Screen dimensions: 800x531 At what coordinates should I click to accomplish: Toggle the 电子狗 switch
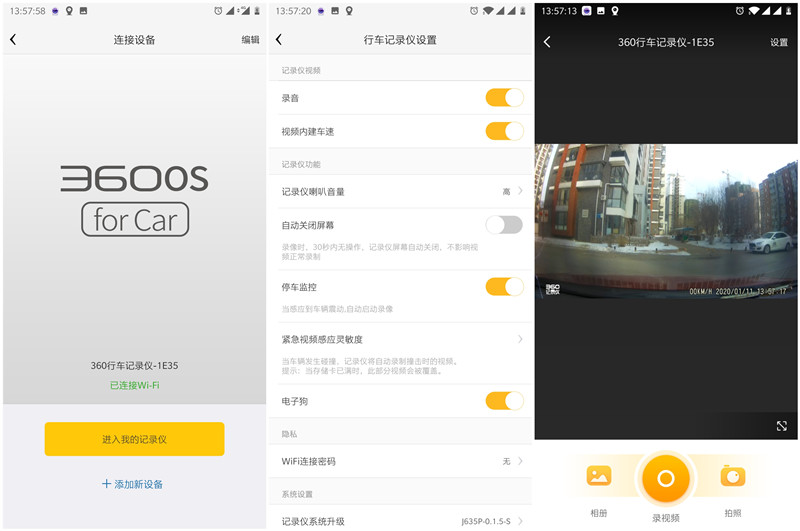[504, 400]
